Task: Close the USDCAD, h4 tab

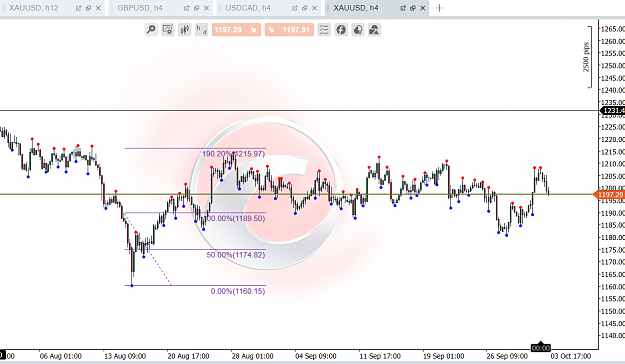Action: (314, 8)
